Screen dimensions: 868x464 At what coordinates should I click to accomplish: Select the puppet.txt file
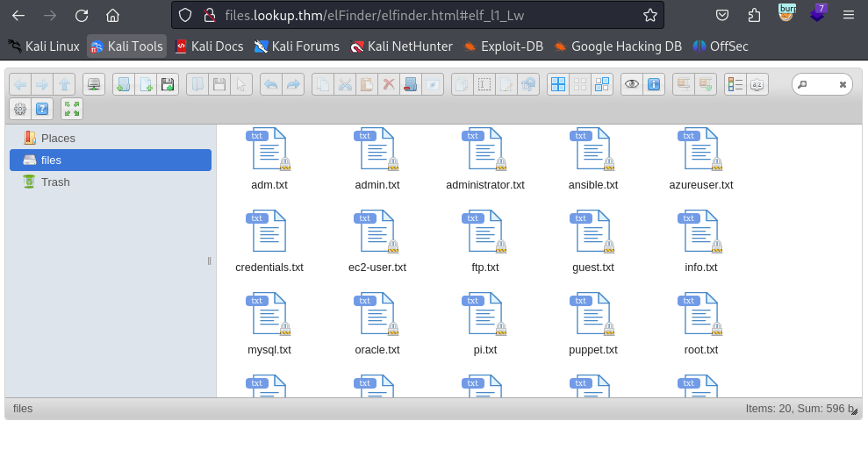pos(593,324)
